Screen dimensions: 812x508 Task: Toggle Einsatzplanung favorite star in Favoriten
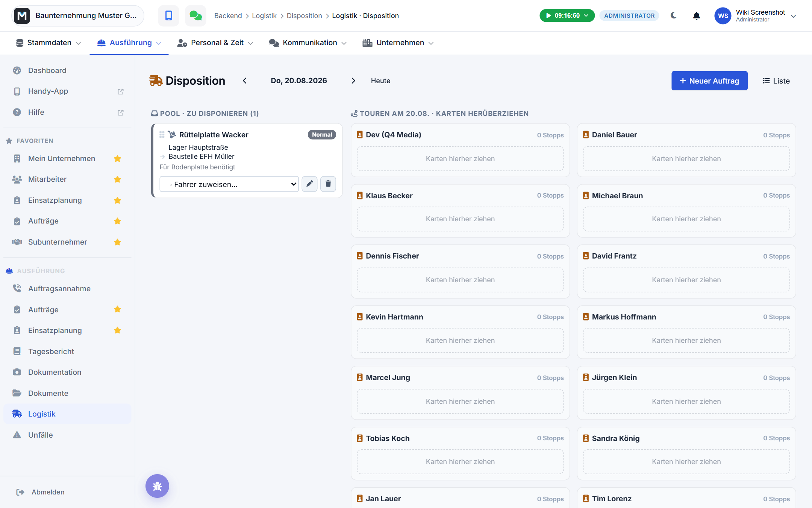click(118, 200)
